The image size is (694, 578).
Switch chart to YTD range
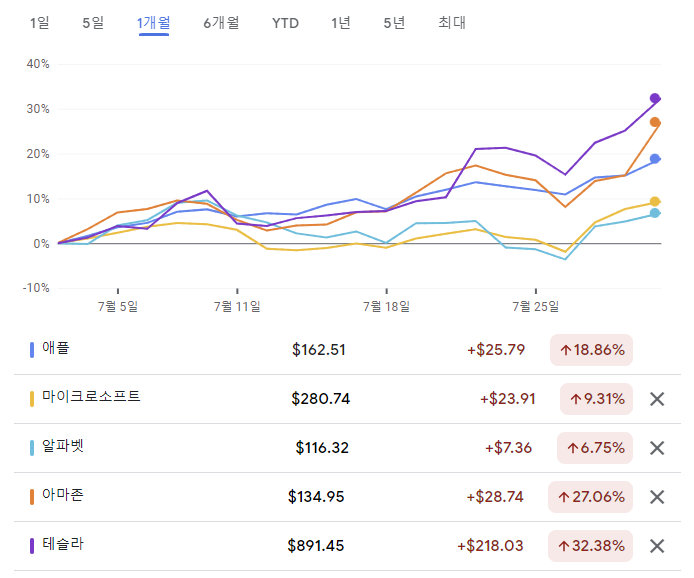click(285, 23)
